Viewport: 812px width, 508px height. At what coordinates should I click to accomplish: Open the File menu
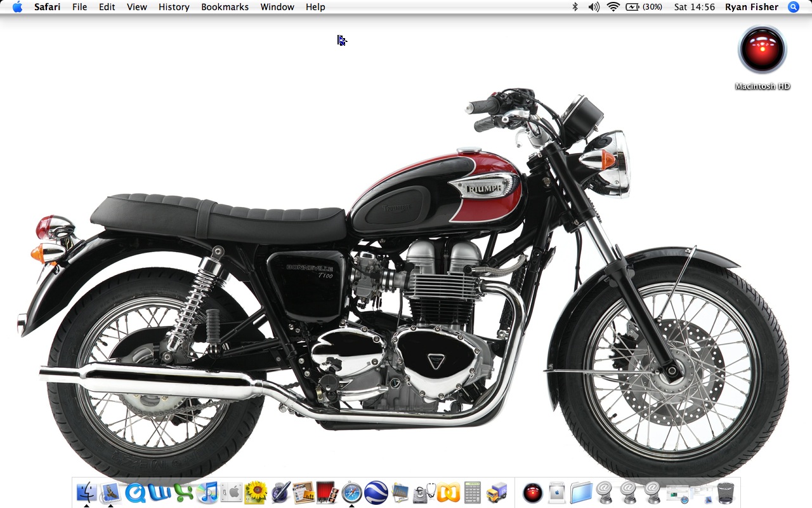[x=79, y=7]
